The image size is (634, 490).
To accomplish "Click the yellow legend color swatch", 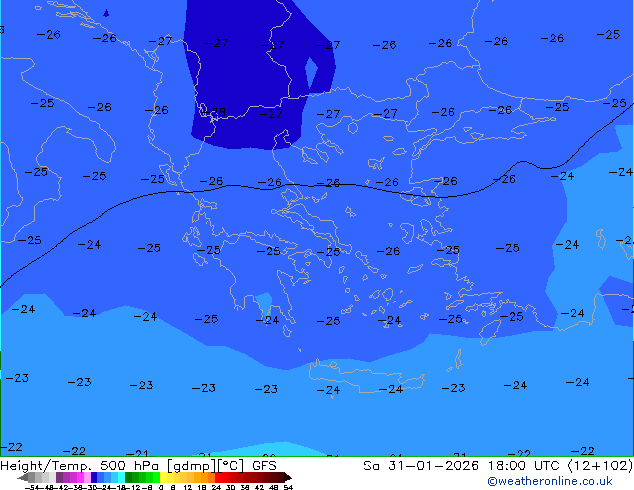I will [x=163, y=477].
